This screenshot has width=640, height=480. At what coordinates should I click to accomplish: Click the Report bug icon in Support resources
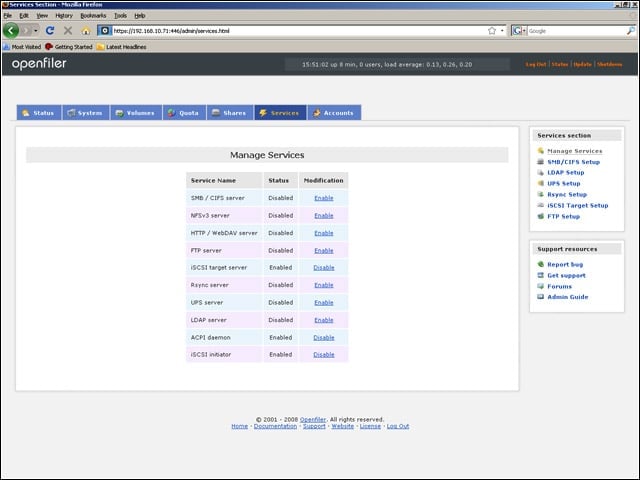click(541, 264)
